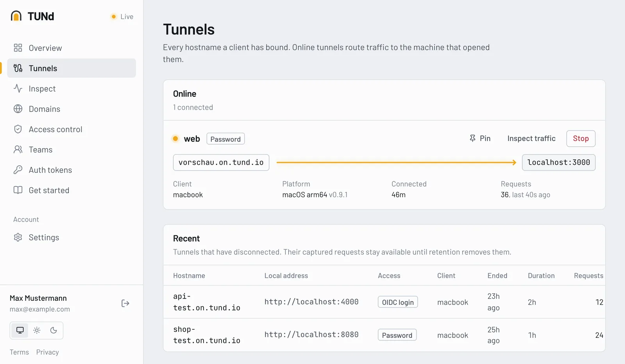Click the Access control shield icon
This screenshot has height=364, width=625.
(x=18, y=129)
